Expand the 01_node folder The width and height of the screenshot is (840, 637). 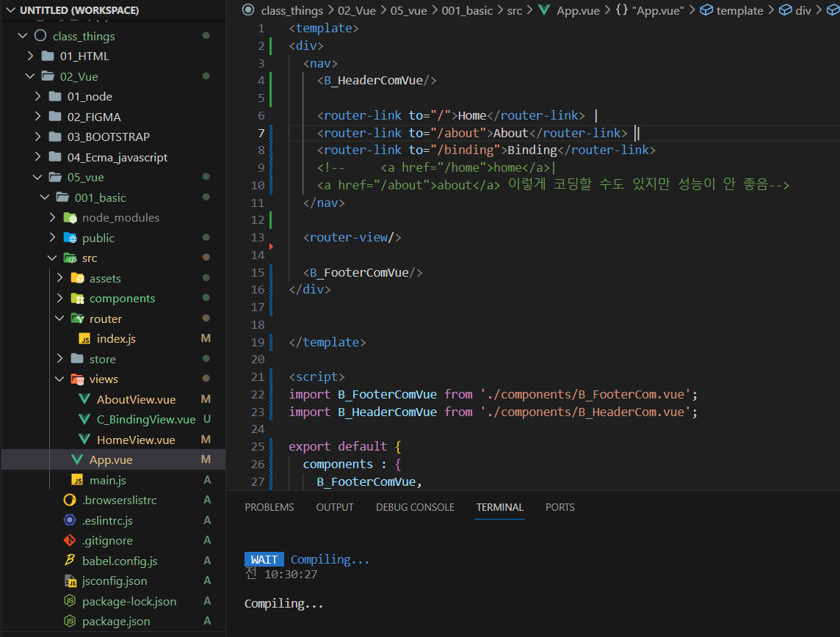point(37,96)
